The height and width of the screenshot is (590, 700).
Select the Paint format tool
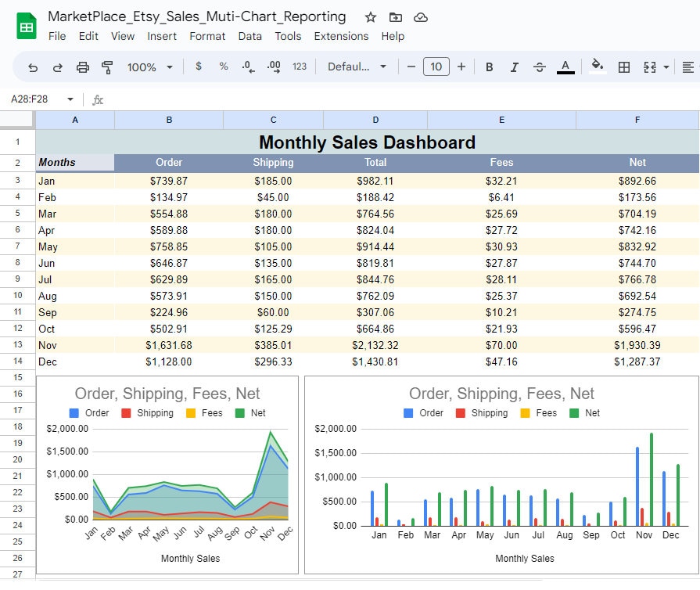[x=107, y=67]
